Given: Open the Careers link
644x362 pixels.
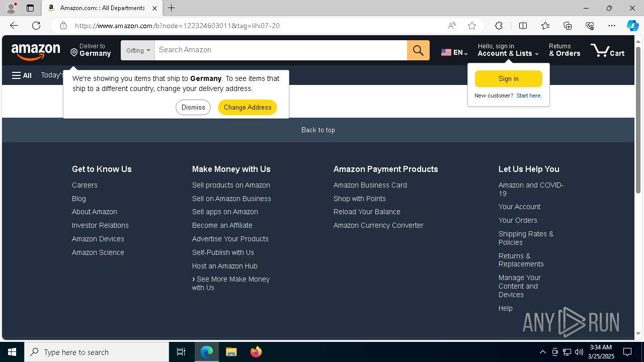Looking at the screenshot, I should click(85, 185).
